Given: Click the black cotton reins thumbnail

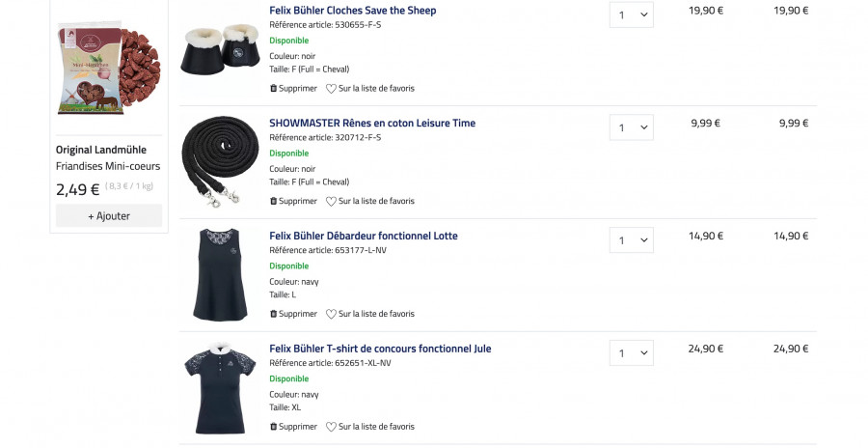Looking at the screenshot, I should point(219,160).
